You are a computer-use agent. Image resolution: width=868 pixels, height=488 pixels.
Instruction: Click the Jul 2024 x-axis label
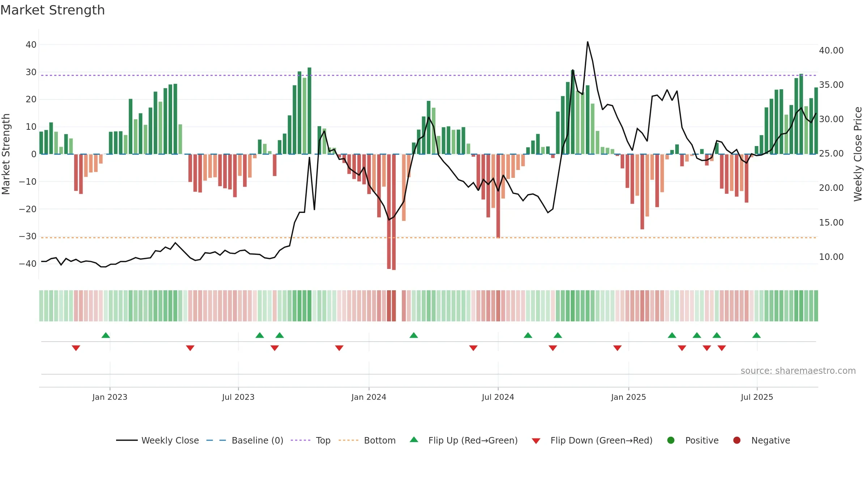[x=498, y=397]
